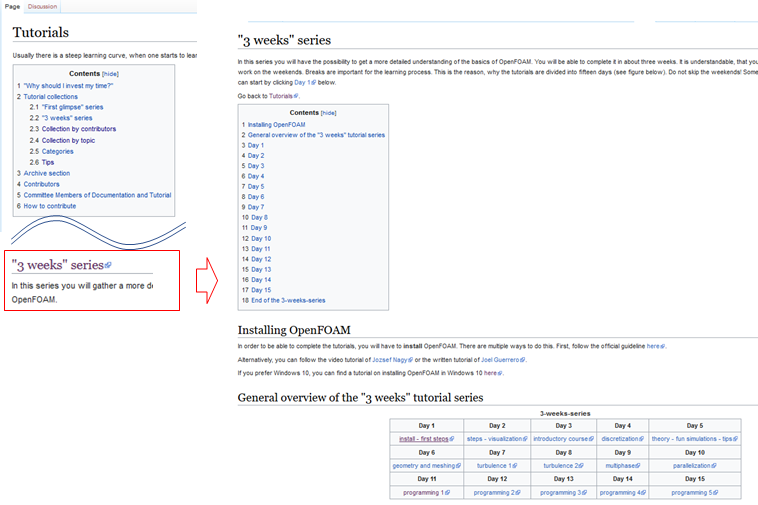758x505 pixels.
Task: Click external link icon beside "3 weeks" series heading
Action: coord(108,265)
